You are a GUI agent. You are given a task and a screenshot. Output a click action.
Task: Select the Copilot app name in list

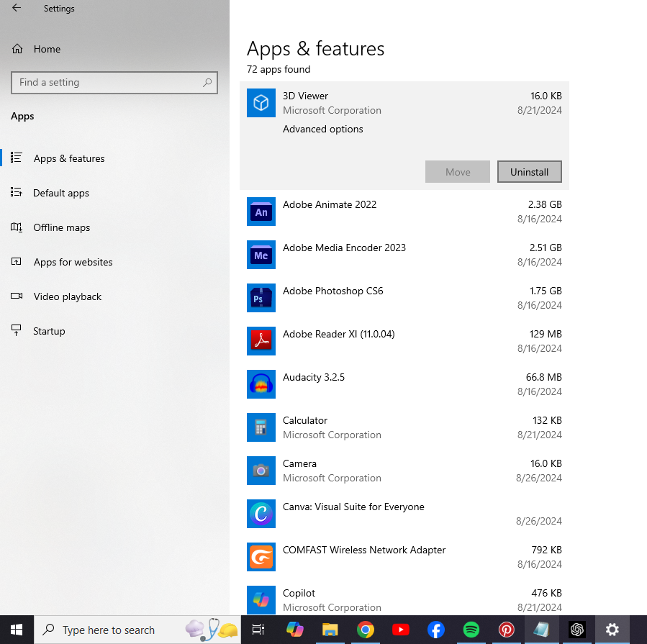pyautogui.click(x=299, y=593)
